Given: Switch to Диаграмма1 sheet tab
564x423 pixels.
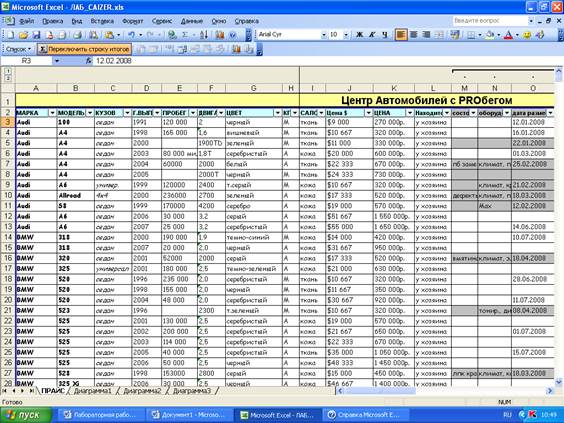Looking at the screenshot, I should pyautogui.click(x=93, y=391).
